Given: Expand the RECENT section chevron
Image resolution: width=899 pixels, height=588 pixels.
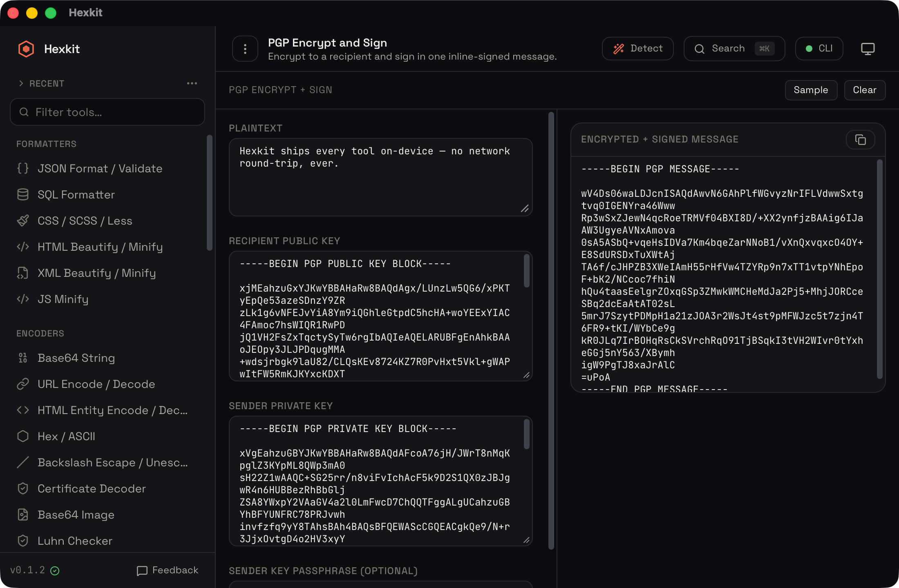Looking at the screenshot, I should click(x=21, y=83).
